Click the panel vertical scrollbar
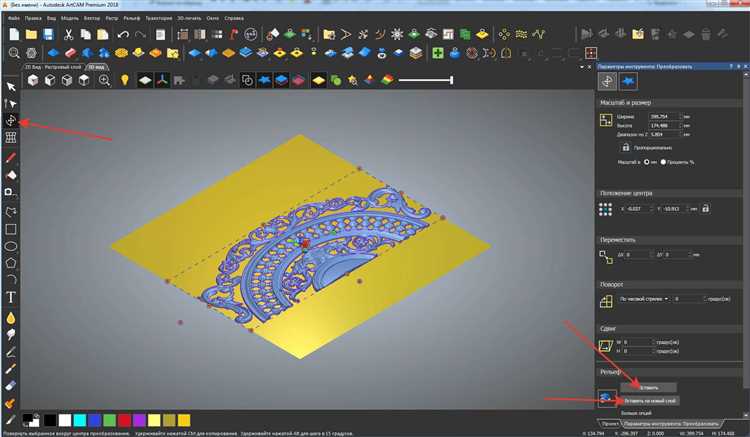750x437 pixels. 746,244
